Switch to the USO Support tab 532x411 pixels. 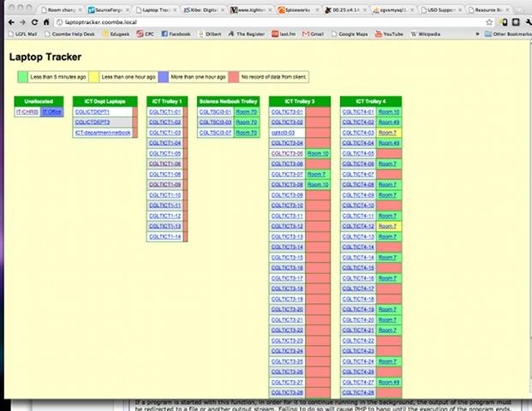(x=440, y=9)
